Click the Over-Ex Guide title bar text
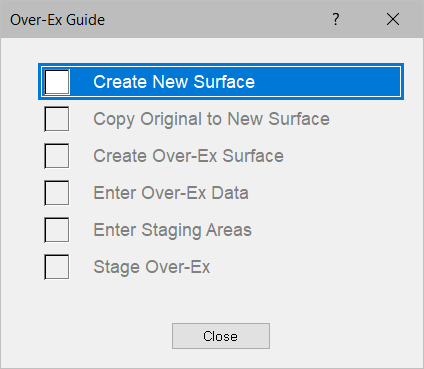This screenshot has height=369, width=424. point(57,20)
